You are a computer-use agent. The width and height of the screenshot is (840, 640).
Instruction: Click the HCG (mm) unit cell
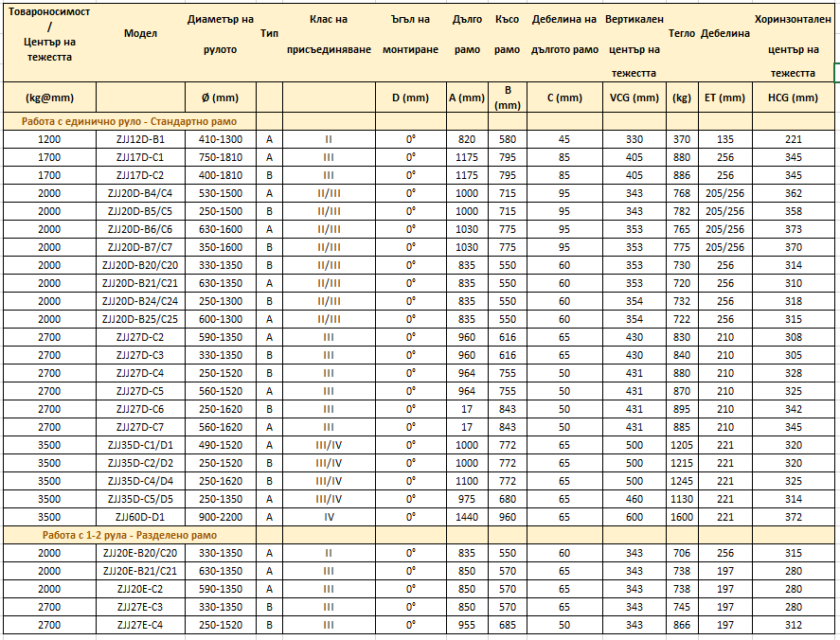pyautogui.click(x=793, y=98)
